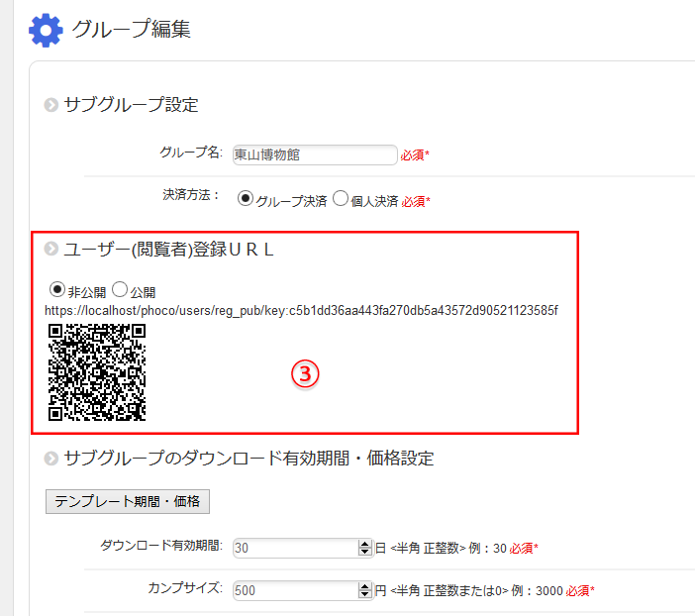The width and height of the screenshot is (695, 616).
Task: Choose the 個人決済 payment option
Action: tap(341, 199)
